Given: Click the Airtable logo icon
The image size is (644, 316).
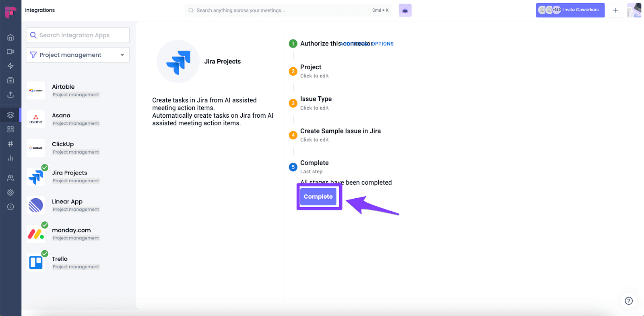Looking at the screenshot, I should pos(36,91).
